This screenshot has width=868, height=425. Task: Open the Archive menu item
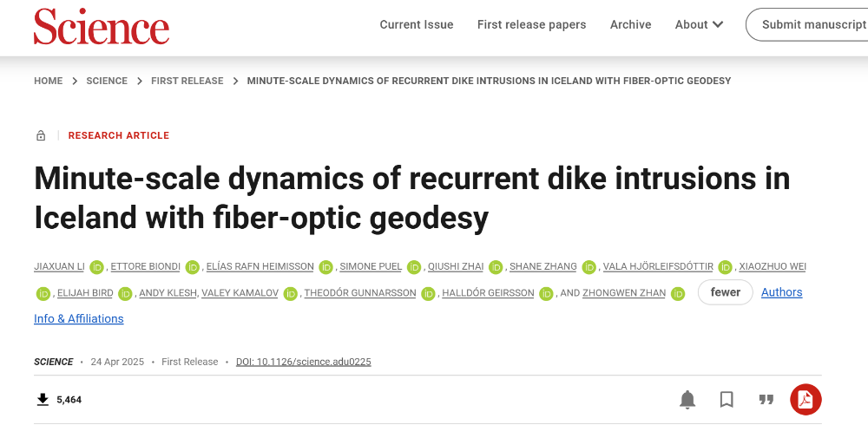pyautogui.click(x=630, y=24)
